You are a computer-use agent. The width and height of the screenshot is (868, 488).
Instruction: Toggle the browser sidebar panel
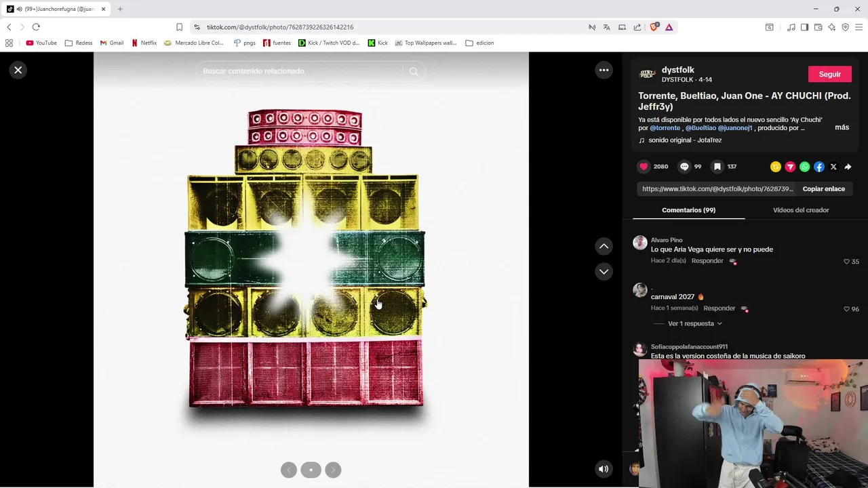click(x=804, y=27)
